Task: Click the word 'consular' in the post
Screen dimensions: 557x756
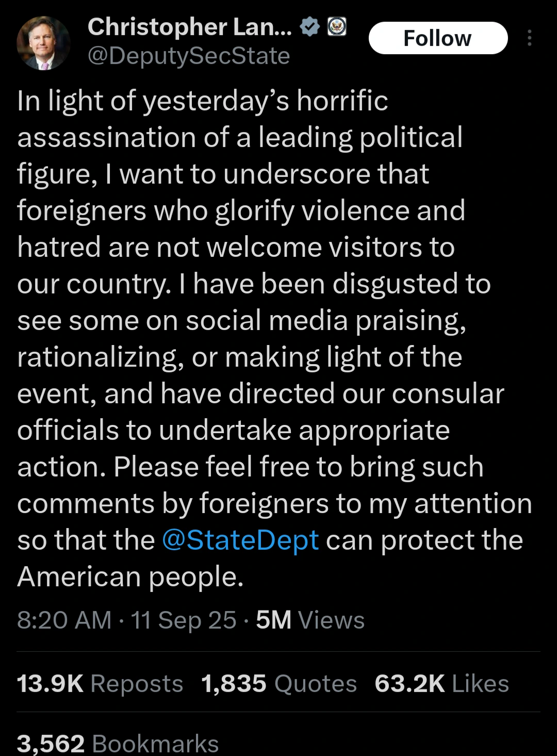Action: 448,394
